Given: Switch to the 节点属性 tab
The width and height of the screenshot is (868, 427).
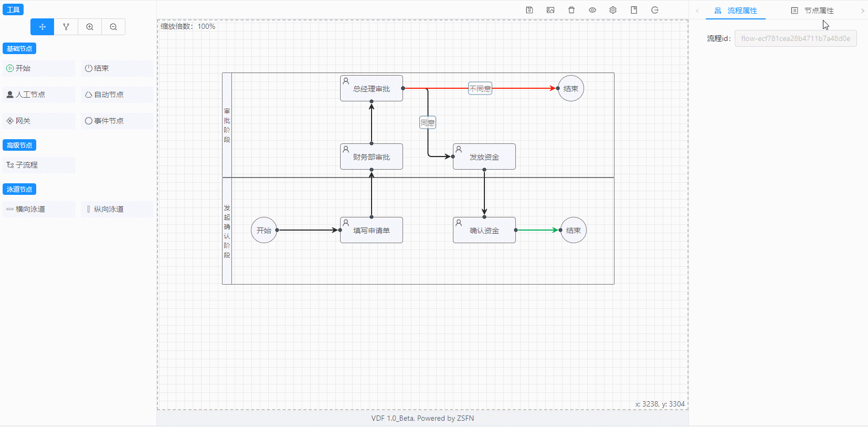Looking at the screenshot, I should point(812,11).
